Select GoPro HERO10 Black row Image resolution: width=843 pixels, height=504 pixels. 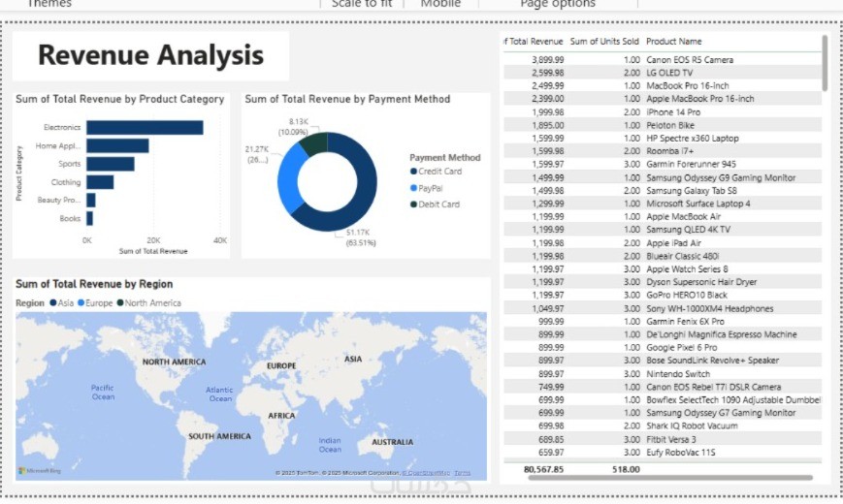click(x=663, y=296)
